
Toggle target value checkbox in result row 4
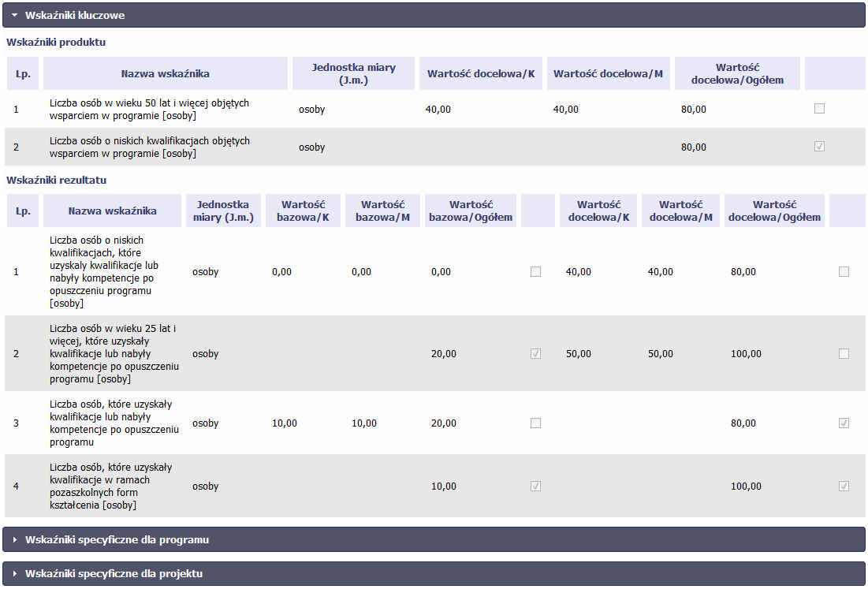point(844,486)
